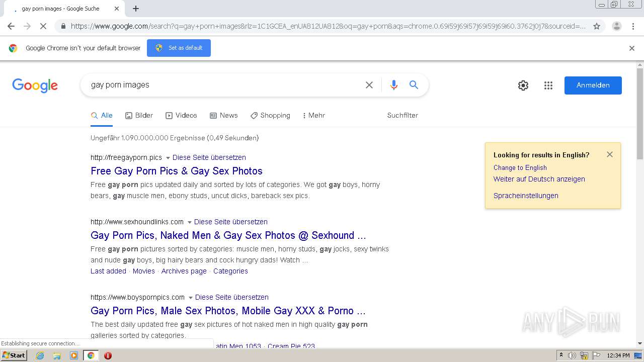Stop page loading with X button
Viewport: 644px width, 362px height.
pos(43,26)
